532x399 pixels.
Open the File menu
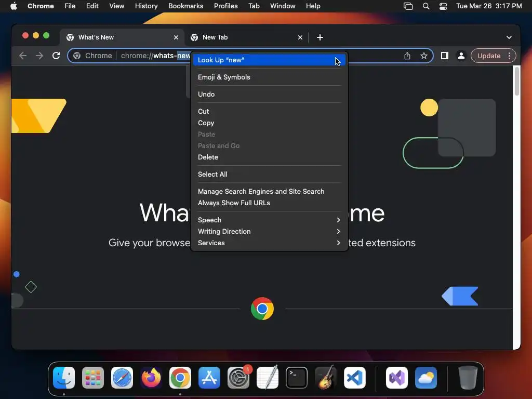(70, 6)
